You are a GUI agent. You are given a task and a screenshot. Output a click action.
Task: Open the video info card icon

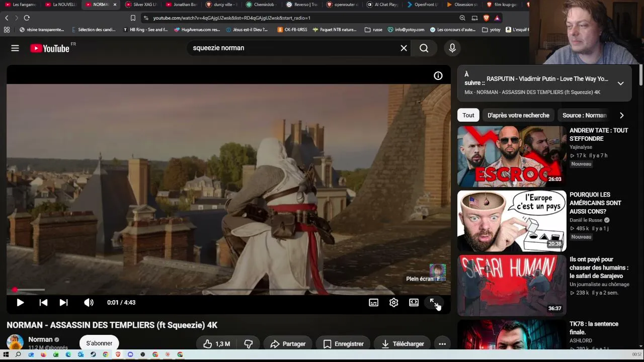point(438,76)
